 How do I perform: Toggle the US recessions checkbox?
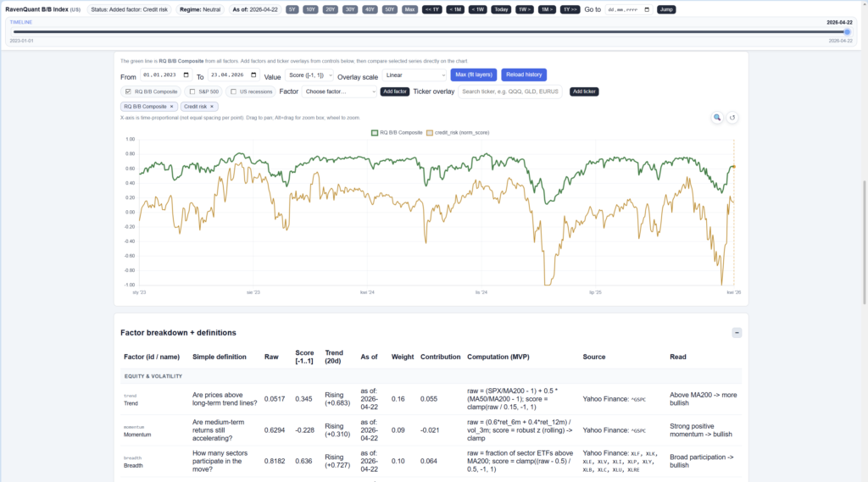(233, 91)
